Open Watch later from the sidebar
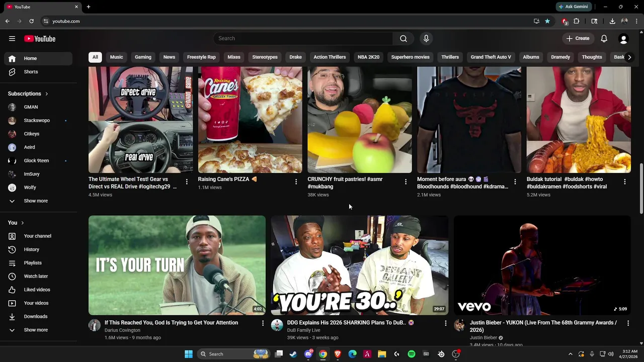 (38, 276)
